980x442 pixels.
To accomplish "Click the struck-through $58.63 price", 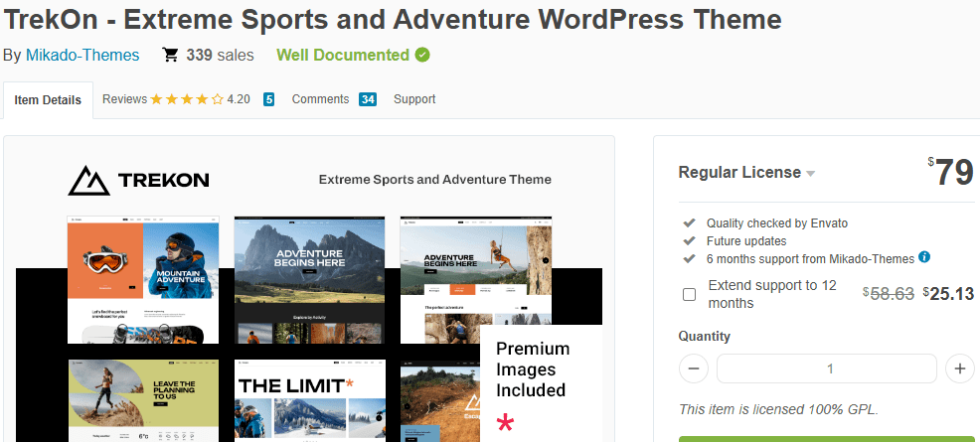I will click(x=889, y=294).
